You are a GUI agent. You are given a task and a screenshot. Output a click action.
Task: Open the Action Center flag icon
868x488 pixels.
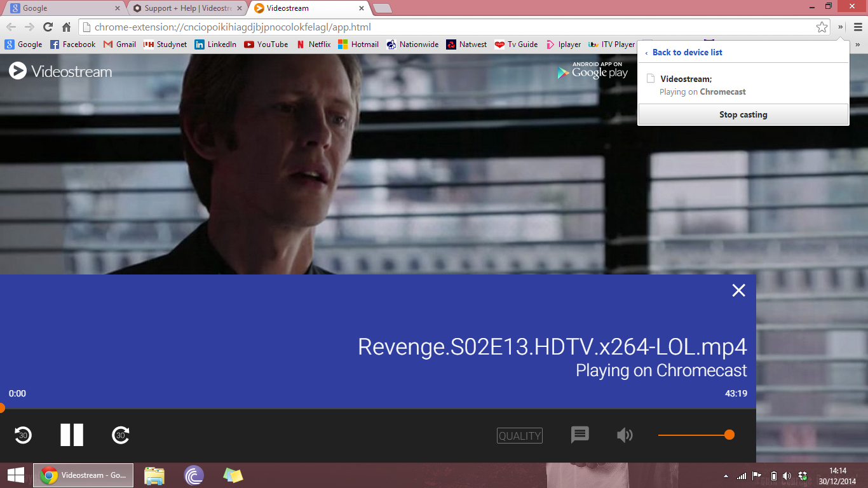pos(757,476)
